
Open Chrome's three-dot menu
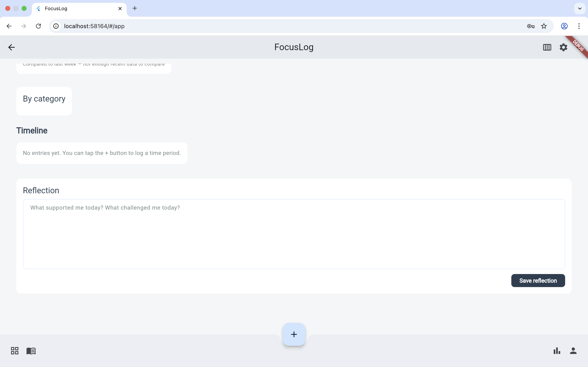click(x=579, y=26)
